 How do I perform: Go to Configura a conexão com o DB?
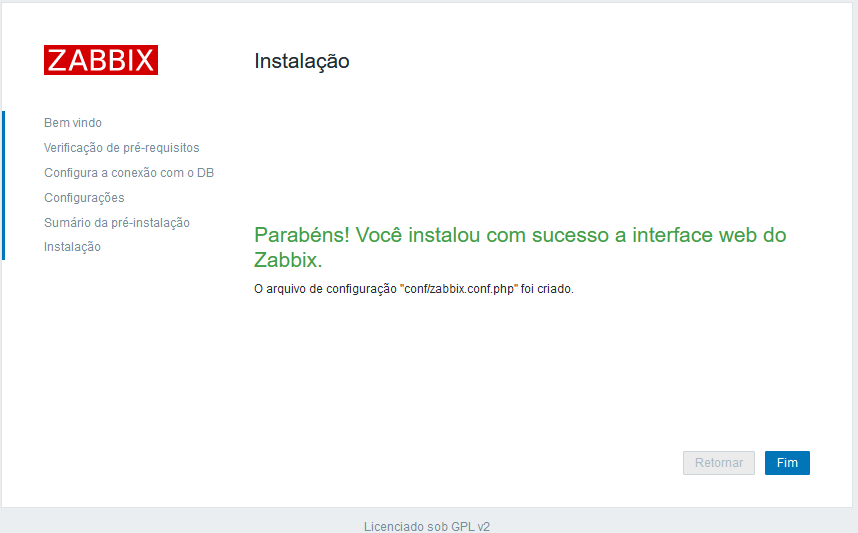click(x=129, y=173)
